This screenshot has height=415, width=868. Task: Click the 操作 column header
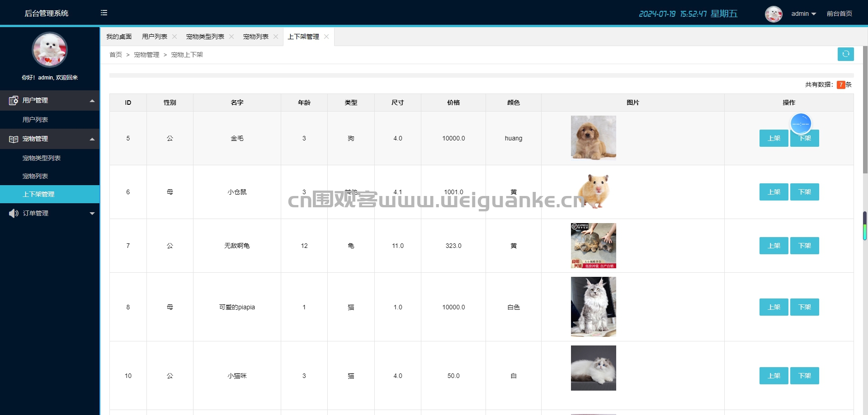(789, 103)
